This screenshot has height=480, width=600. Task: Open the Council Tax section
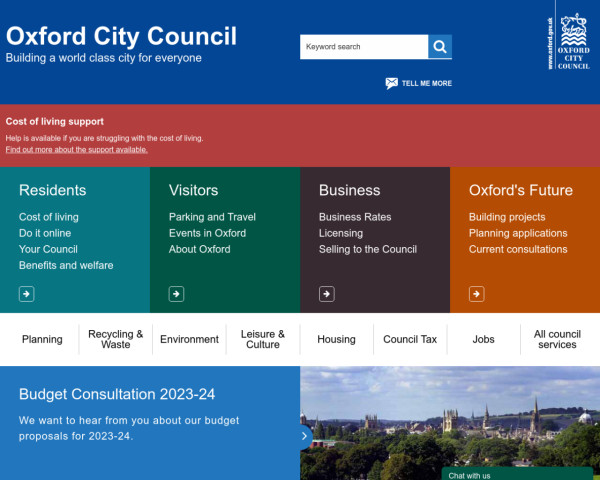(410, 339)
